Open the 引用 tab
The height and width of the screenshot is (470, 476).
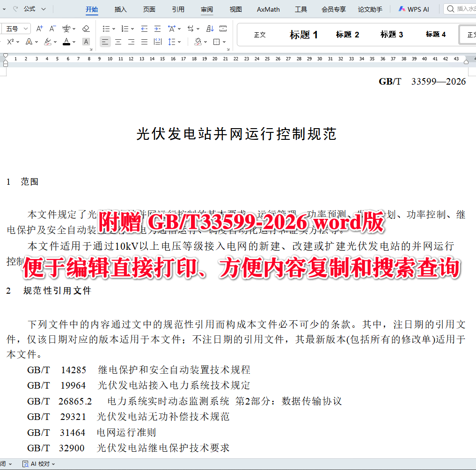click(178, 9)
